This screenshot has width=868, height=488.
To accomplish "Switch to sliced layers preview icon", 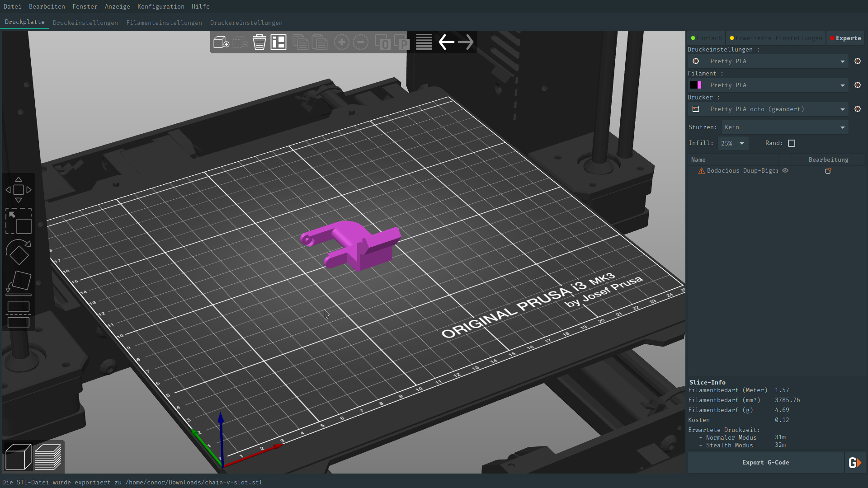I will [x=48, y=457].
